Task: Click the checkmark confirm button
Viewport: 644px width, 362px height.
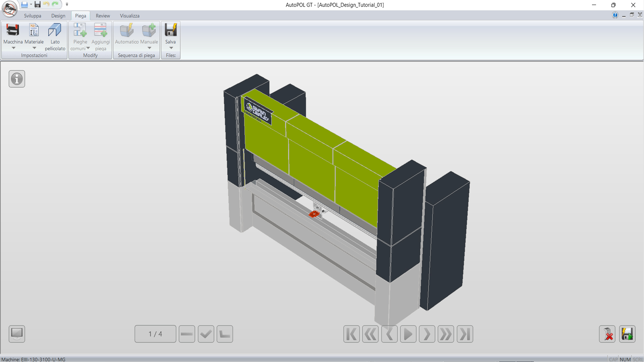Action: [x=206, y=334]
